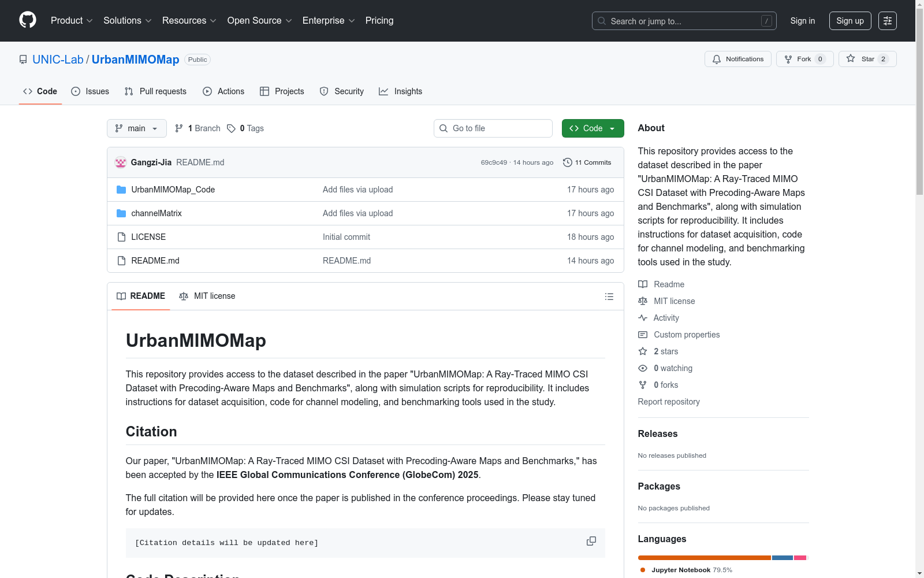View the 11 Commits history
The width and height of the screenshot is (924, 578).
click(x=587, y=162)
